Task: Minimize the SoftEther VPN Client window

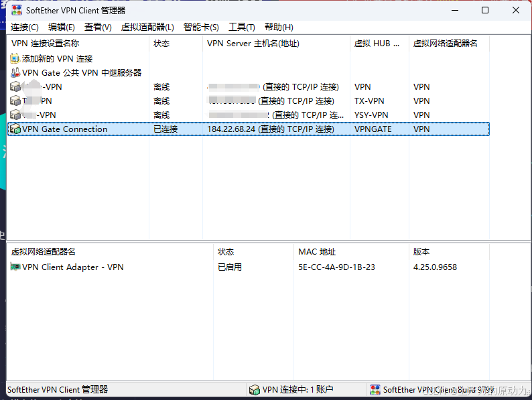Action: pyautogui.click(x=455, y=10)
